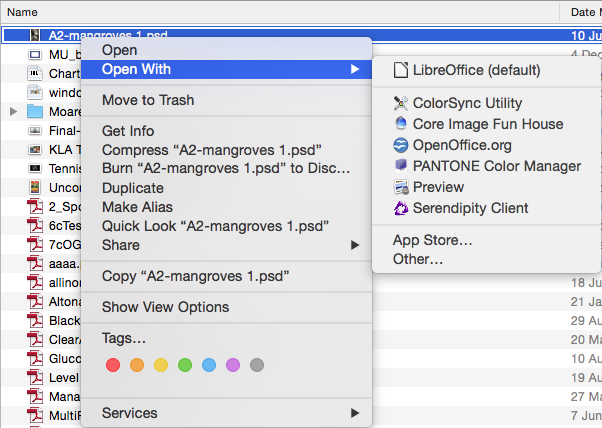
Task: Apply the green tag color
Action: [x=185, y=365]
